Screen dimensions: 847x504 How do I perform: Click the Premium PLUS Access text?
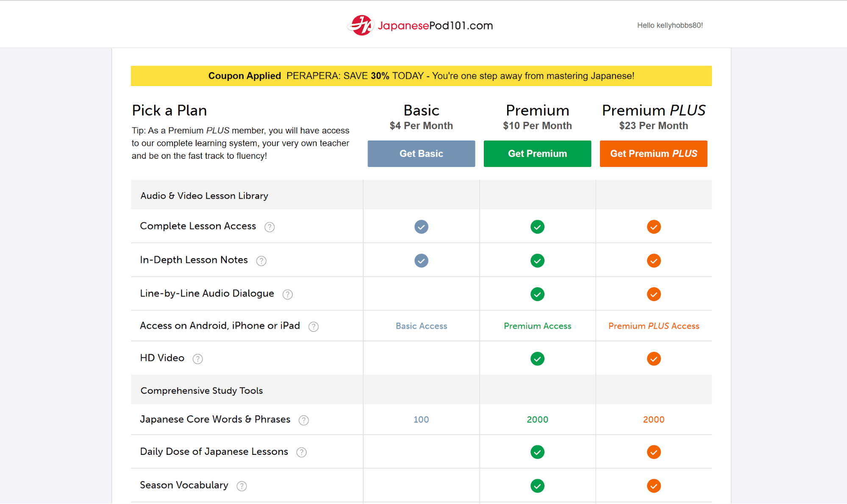tap(654, 326)
